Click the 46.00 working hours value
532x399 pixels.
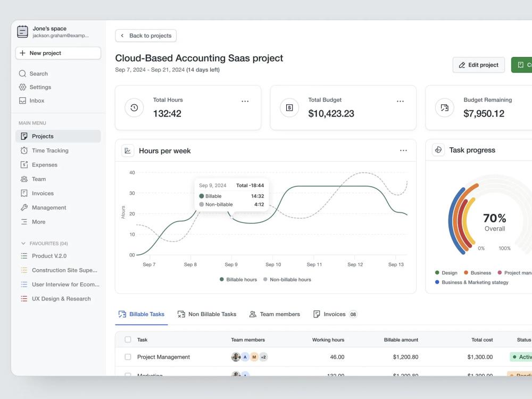click(x=337, y=357)
